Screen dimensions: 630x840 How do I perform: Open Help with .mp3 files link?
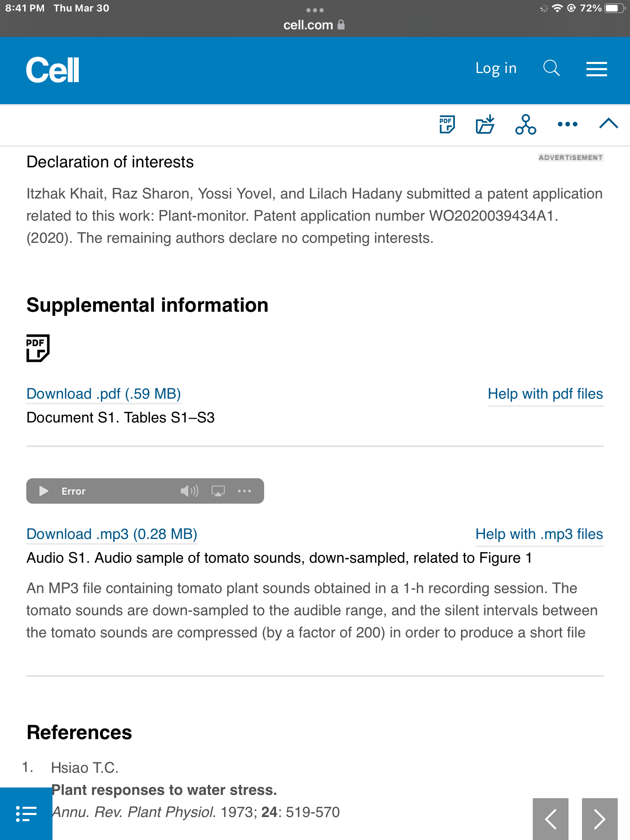pyautogui.click(x=539, y=534)
